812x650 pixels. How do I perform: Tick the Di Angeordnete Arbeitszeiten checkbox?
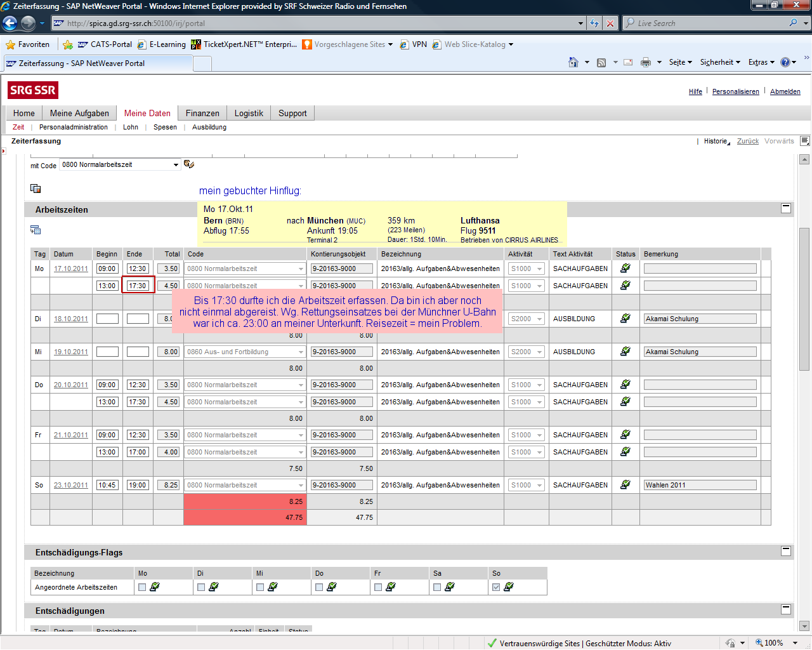coord(201,587)
